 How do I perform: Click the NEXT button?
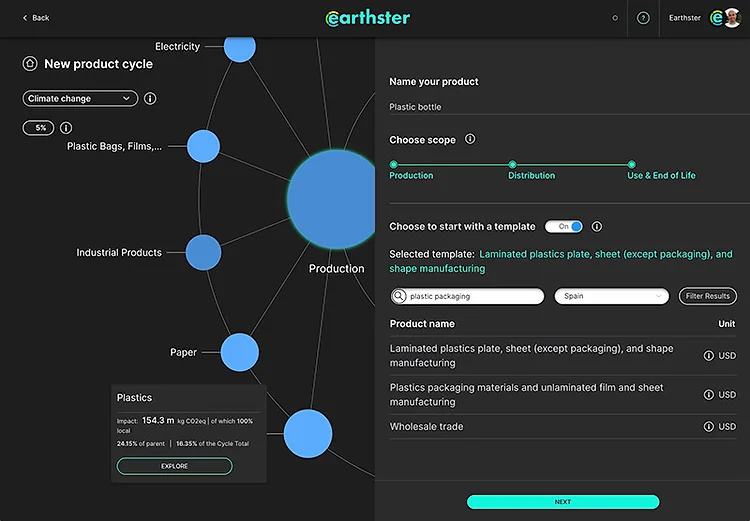(x=563, y=502)
